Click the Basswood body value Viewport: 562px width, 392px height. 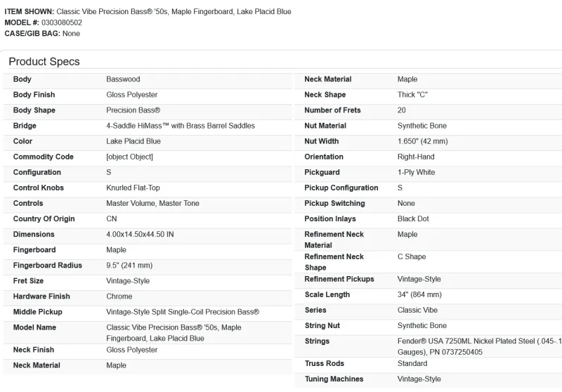[x=123, y=79]
